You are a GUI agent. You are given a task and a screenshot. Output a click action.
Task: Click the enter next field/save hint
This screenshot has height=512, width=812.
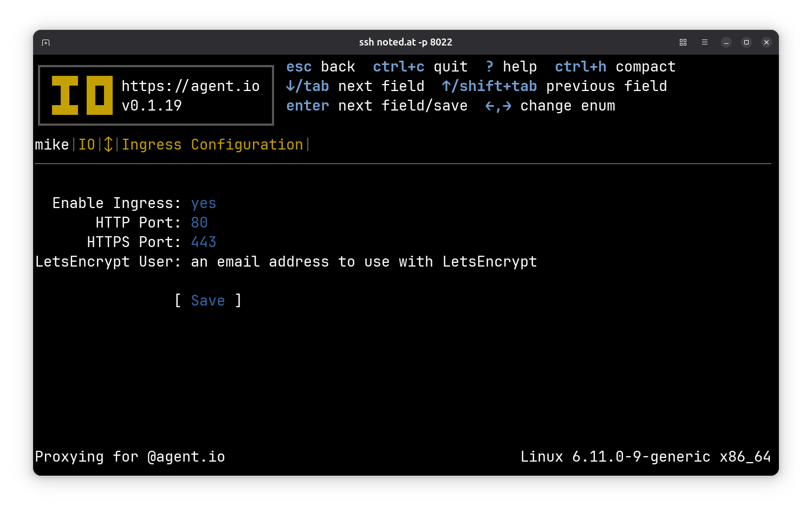point(377,106)
